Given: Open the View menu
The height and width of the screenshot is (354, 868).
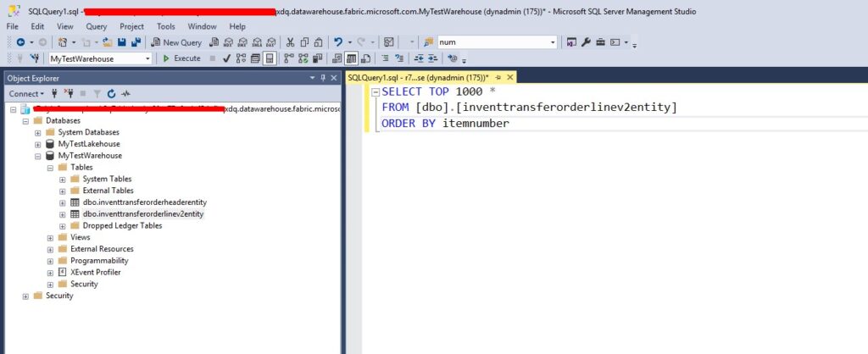Looking at the screenshot, I should (64, 26).
